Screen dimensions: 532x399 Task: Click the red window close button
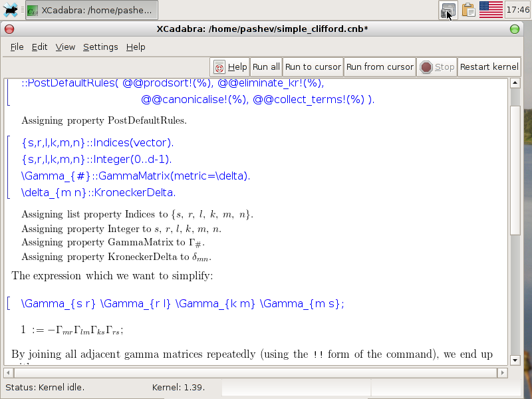9,29
